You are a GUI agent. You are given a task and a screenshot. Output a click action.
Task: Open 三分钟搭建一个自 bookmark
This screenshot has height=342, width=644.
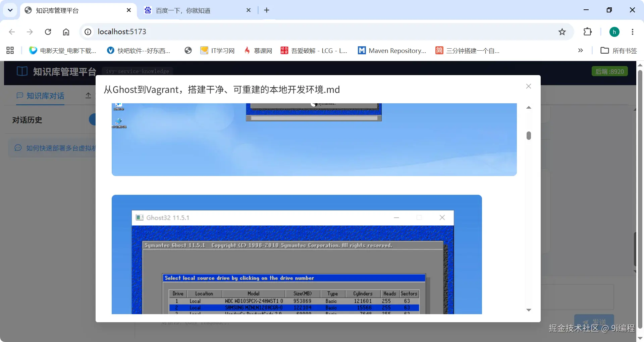(468, 51)
